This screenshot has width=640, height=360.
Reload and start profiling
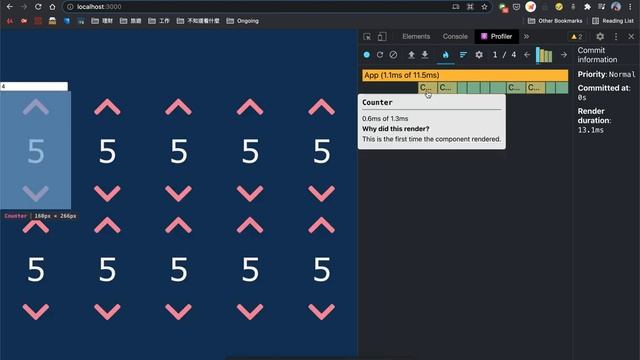(x=380, y=55)
